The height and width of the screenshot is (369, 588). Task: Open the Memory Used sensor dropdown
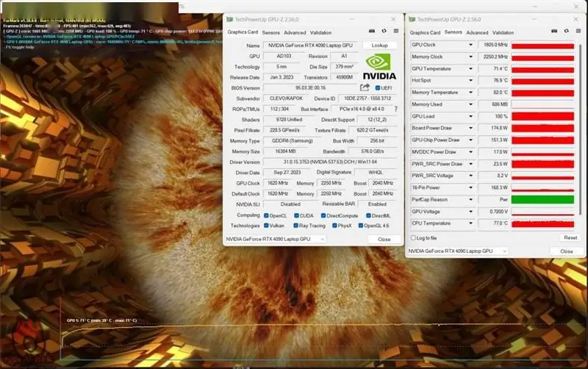tap(471, 104)
